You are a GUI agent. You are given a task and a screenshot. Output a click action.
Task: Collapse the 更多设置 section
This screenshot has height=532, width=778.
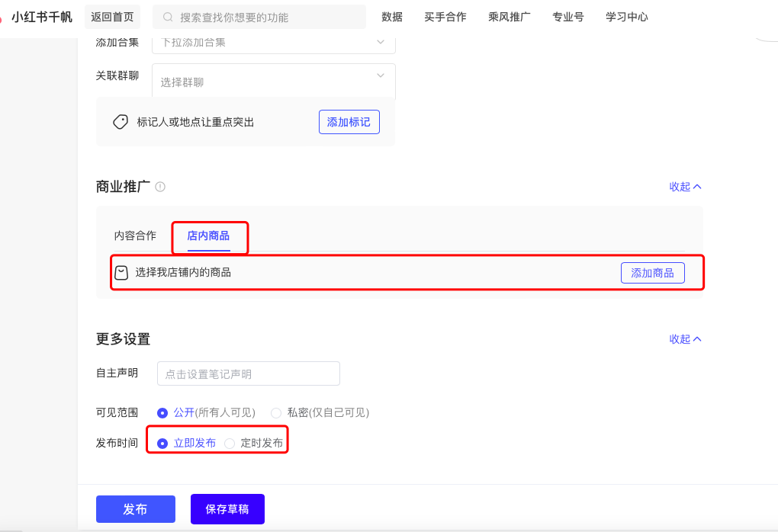click(685, 339)
